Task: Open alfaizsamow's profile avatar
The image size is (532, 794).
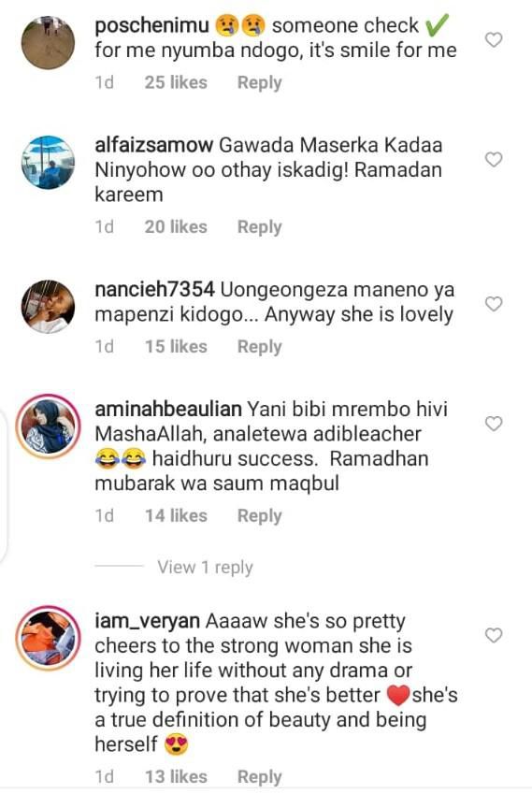Action: [48, 162]
